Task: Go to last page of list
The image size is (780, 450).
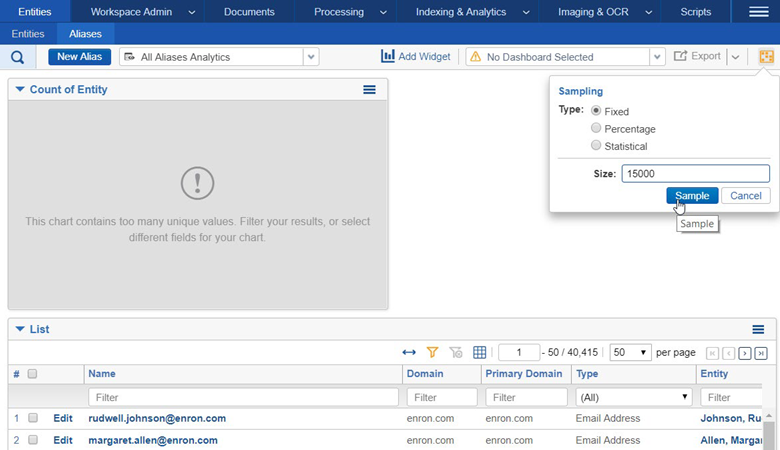Action: 761,353
